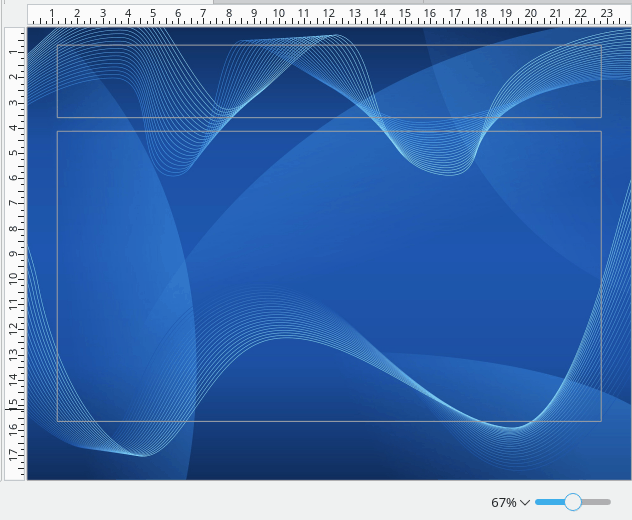Click the 20 mark on the horizontal ruler
This screenshot has height=520, width=632.
pos(530,14)
